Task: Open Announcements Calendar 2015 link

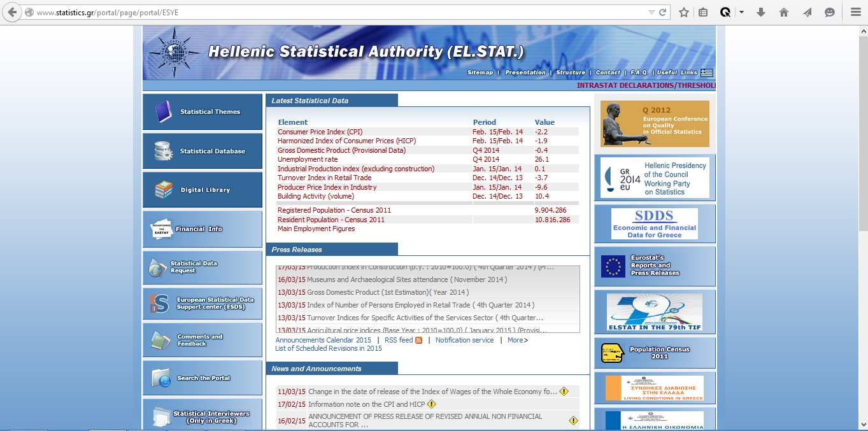Action: [323, 340]
